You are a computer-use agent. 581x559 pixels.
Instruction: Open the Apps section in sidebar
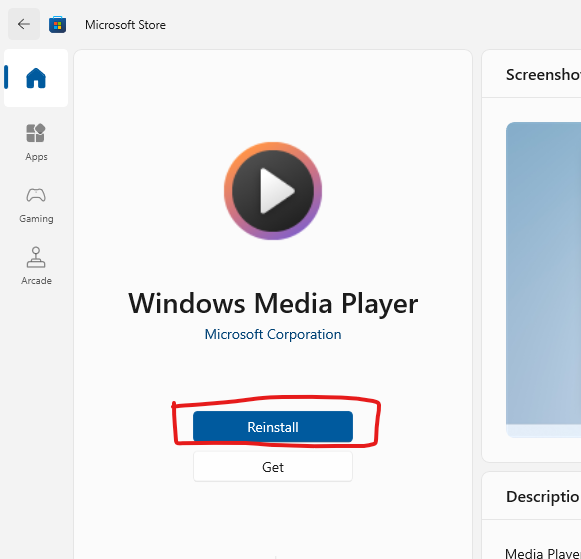(36, 142)
